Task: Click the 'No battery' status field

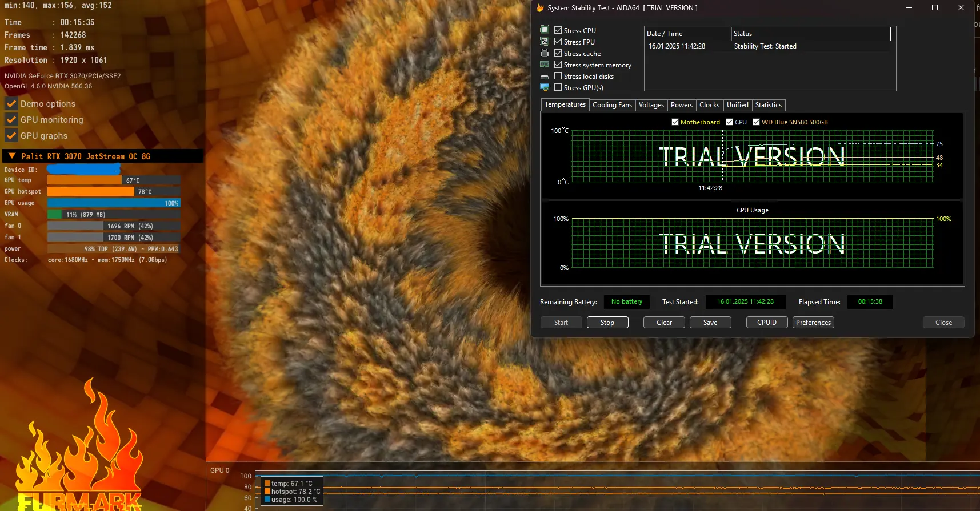Action: coord(627,302)
